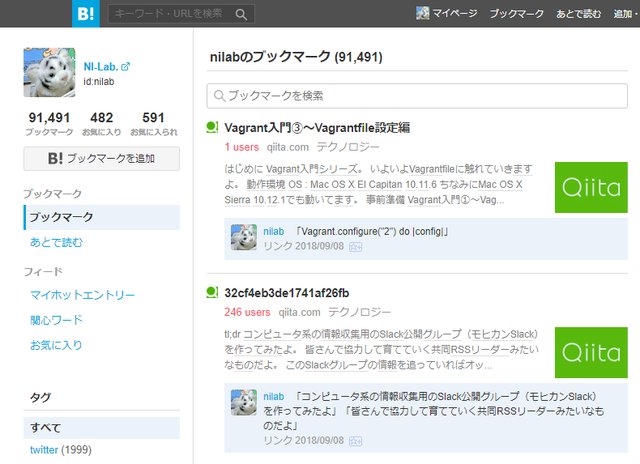Click the magnifier icon in header search

click(241, 14)
